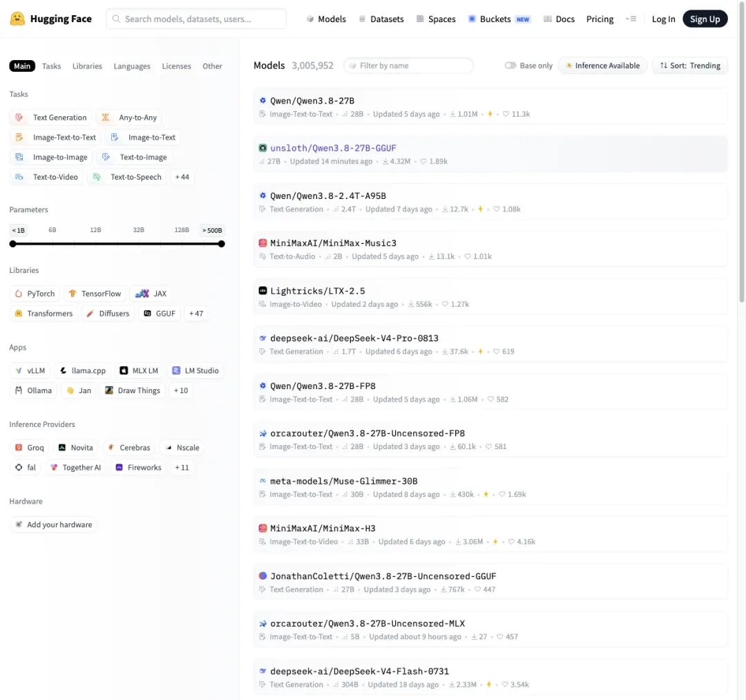746x700 pixels.
Task: Click the page vertical scrollbar
Action: (741, 152)
